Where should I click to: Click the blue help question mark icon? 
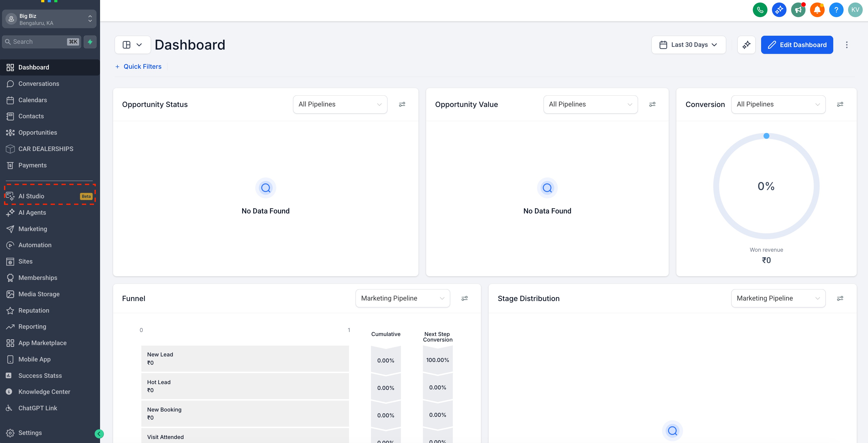(x=836, y=10)
